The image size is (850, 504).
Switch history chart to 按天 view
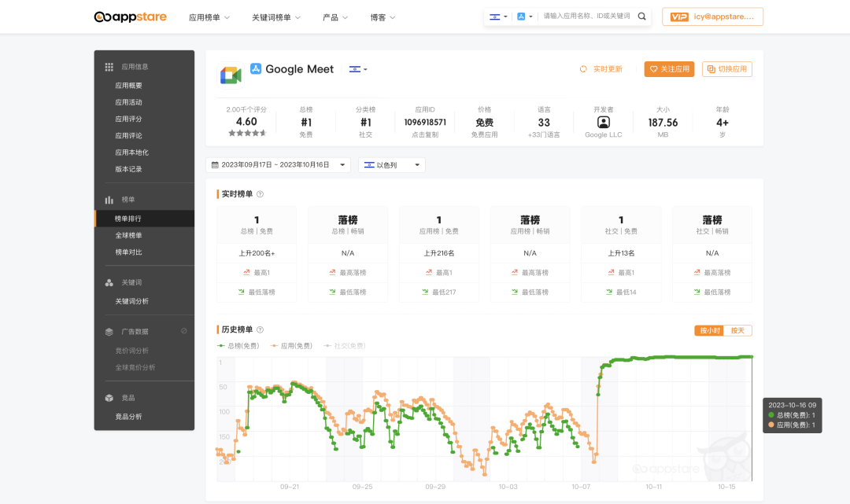pyautogui.click(x=737, y=330)
